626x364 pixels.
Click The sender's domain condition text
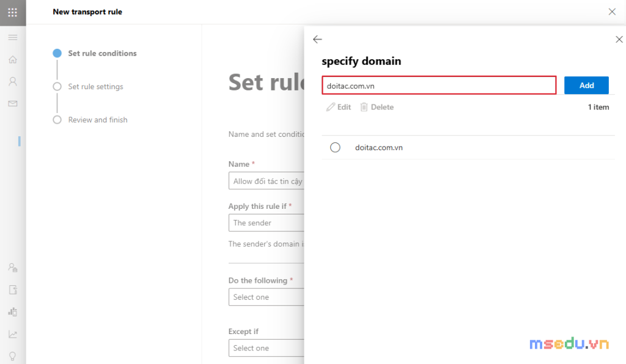coord(267,244)
